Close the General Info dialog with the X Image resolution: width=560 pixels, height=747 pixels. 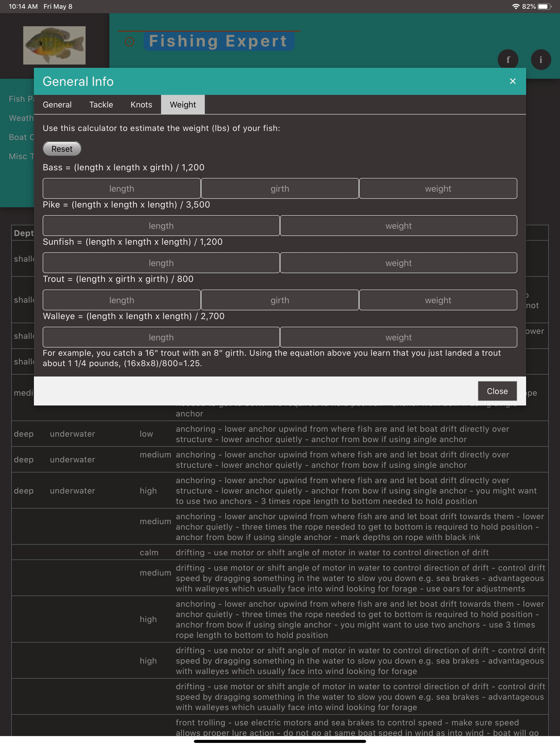(x=513, y=81)
